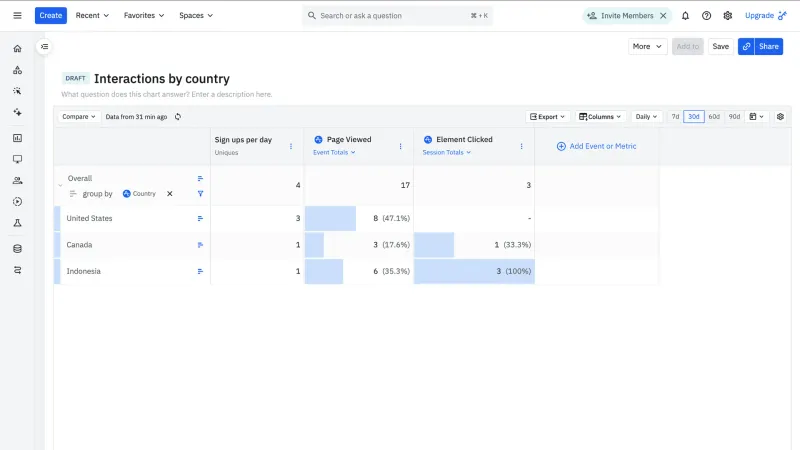Open chart settings gear in table toolbar
This screenshot has height=450, width=800.
click(x=780, y=117)
